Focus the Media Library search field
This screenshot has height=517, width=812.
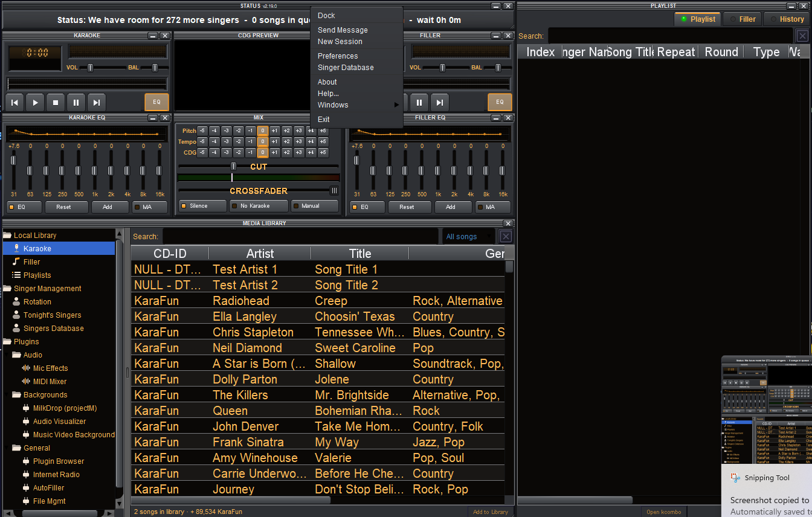(x=300, y=237)
